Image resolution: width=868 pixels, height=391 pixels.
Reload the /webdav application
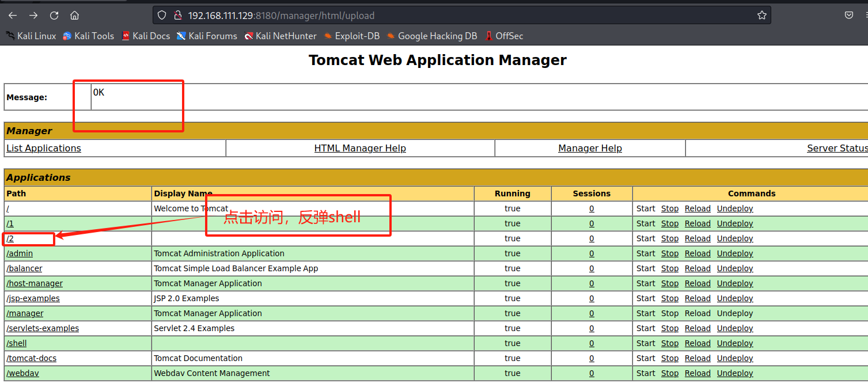point(698,373)
